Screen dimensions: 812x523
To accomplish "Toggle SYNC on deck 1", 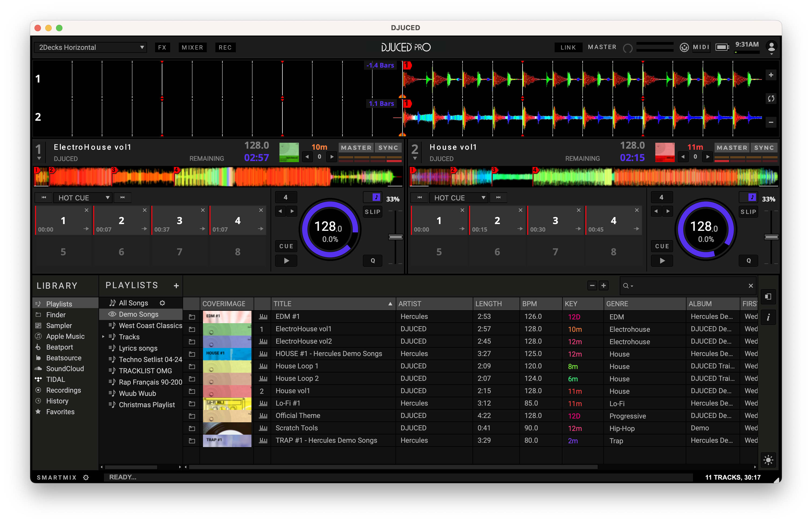I will 388,148.
